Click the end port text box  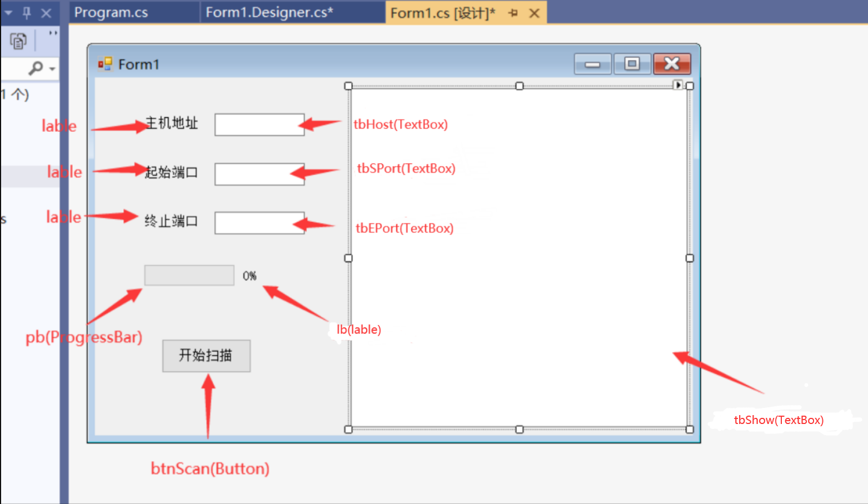click(x=260, y=223)
